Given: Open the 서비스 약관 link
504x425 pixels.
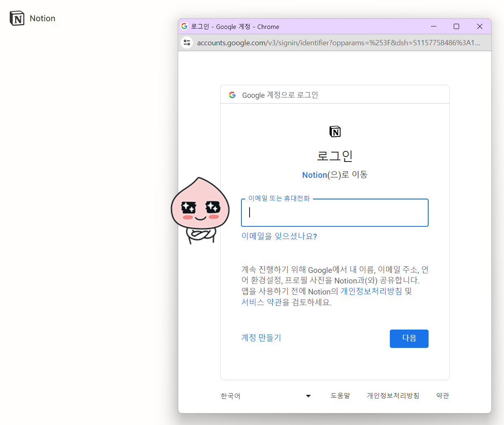Looking at the screenshot, I should [261, 302].
